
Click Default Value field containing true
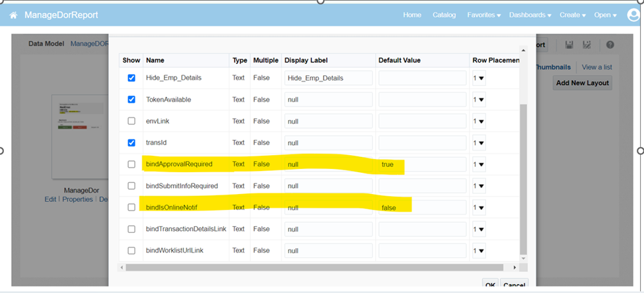point(422,164)
